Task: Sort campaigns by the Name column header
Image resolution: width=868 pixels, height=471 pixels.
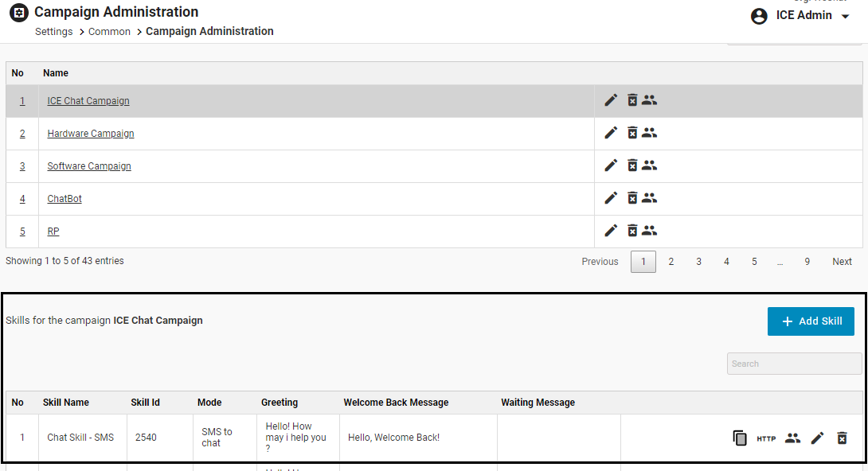Action: [x=56, y=73]
